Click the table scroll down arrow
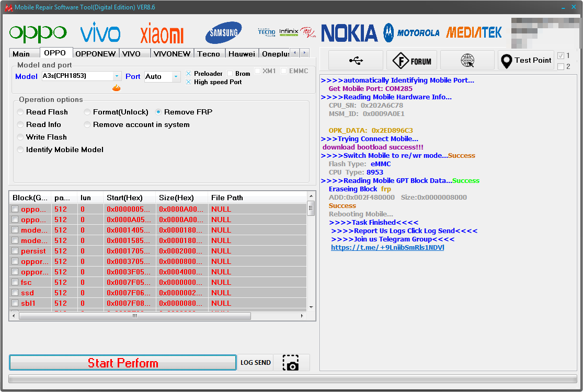Viewport: 583px width, 392px height. (311, 307)
